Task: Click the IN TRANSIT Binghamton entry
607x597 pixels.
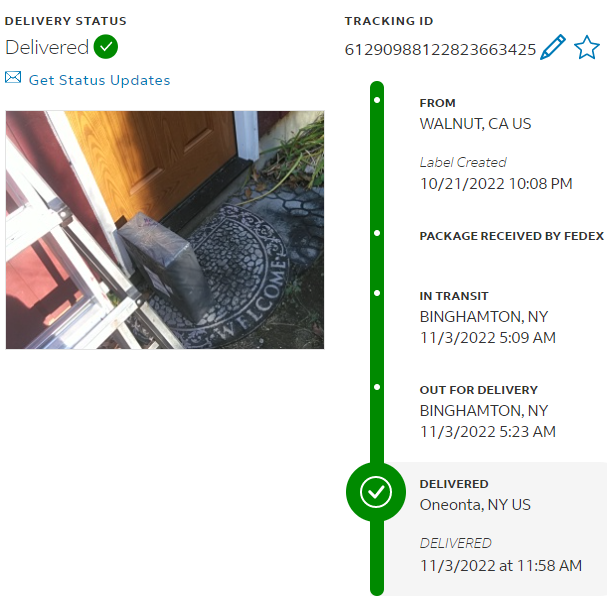Action: 488,317
